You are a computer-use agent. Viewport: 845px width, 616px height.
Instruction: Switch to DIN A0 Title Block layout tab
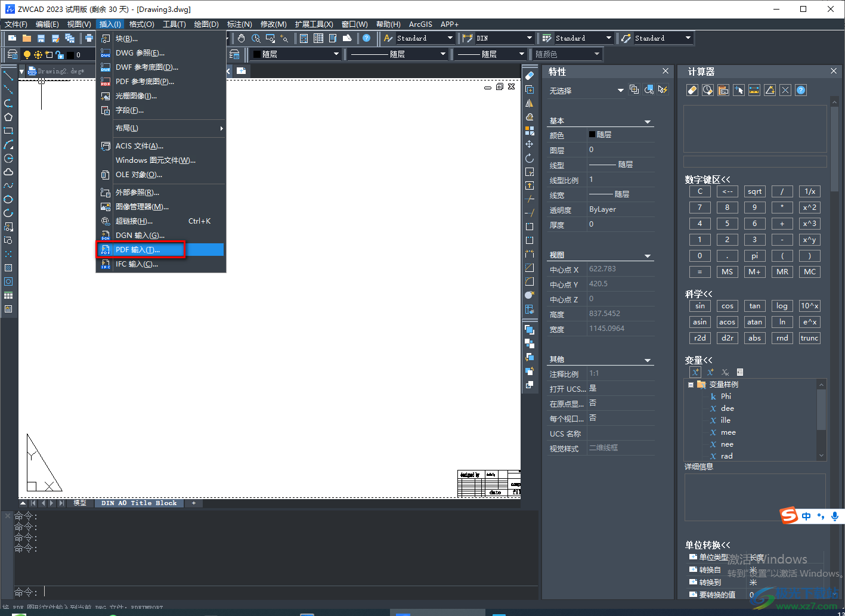coord(139,503)
